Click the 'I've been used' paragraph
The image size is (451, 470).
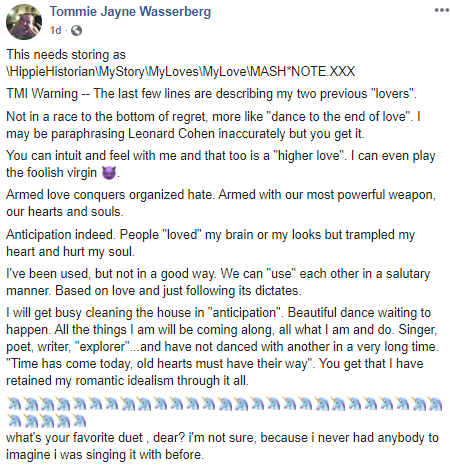(218, 282)
